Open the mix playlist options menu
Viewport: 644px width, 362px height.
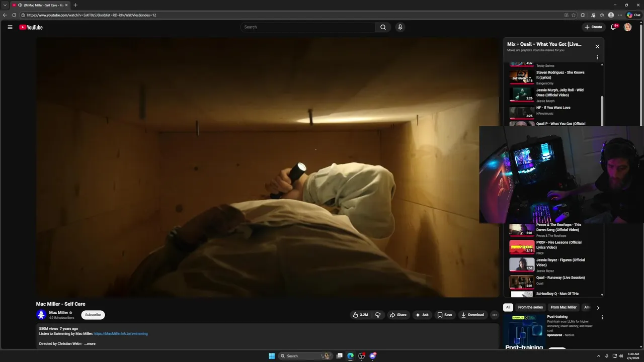pyautogui.click(x=597, y=57)
